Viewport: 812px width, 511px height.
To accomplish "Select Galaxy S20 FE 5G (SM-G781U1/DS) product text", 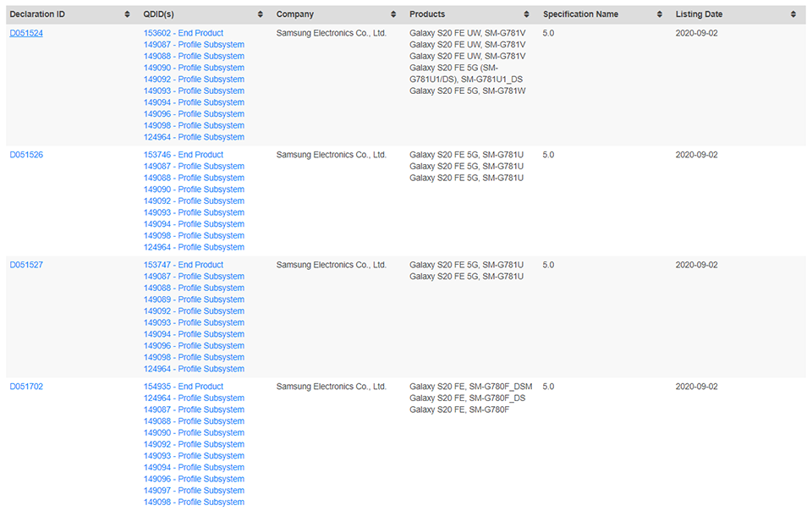I will [x=465, y=74].
